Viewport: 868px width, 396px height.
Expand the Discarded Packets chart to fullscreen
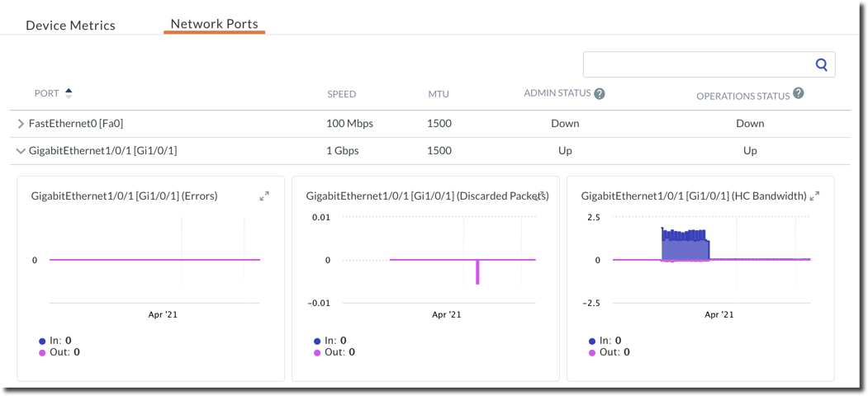point(540,196)
